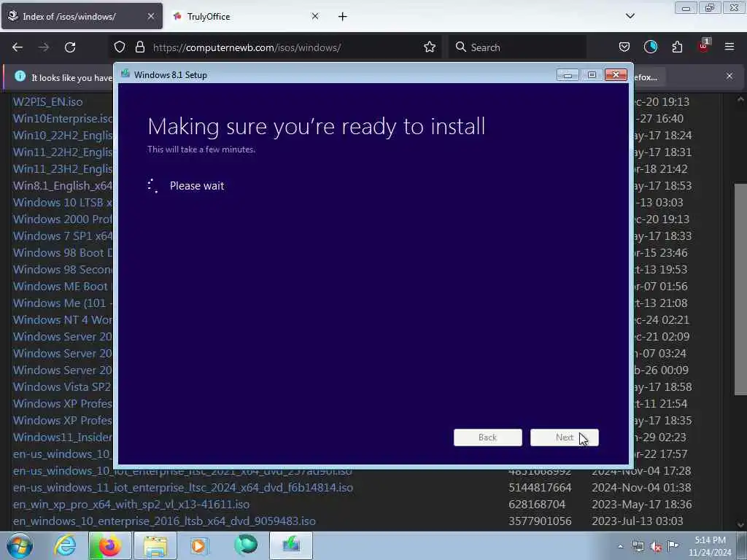Viewport: 747px width, 560px height.
Task: Bookmark this page with the star icon
Action: click(x=429, y=47)
